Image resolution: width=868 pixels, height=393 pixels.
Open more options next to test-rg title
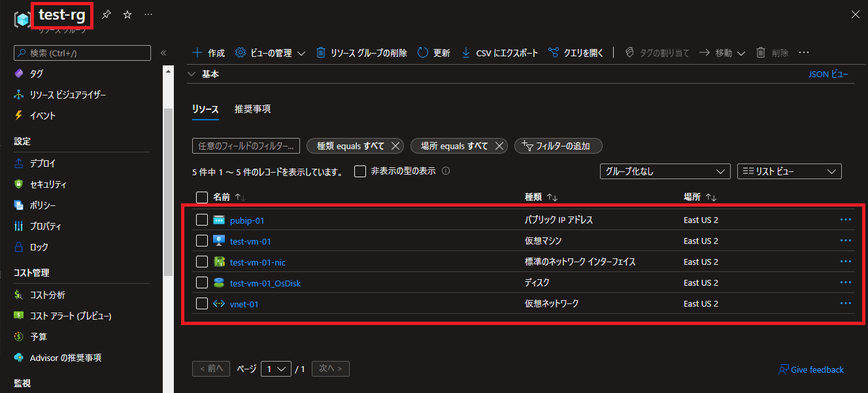(148, 14)
